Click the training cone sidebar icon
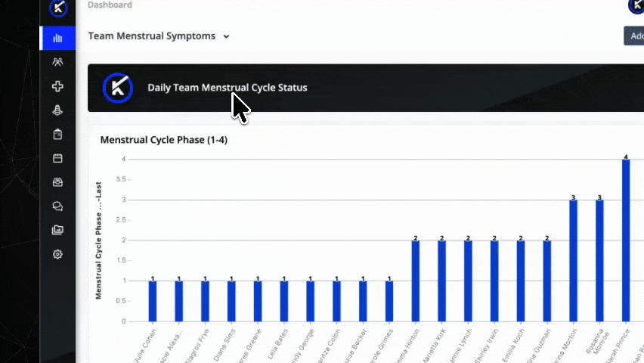 click(x=57, y=110)
